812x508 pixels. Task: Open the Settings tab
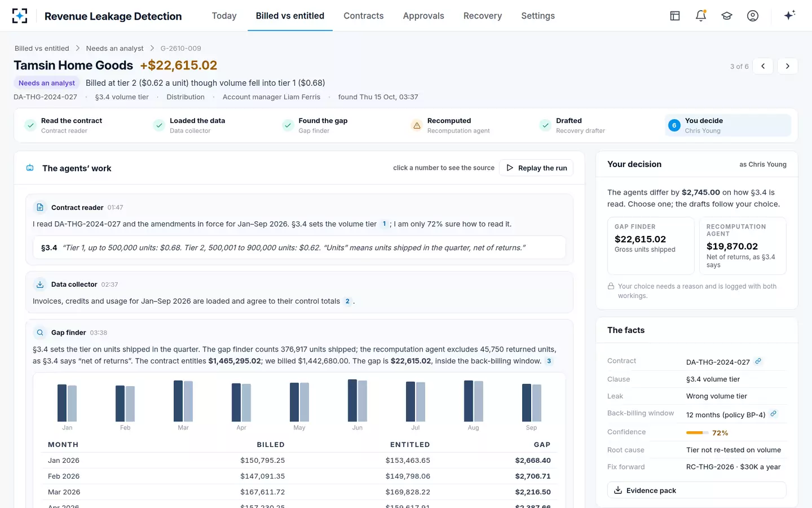[538, 16]
